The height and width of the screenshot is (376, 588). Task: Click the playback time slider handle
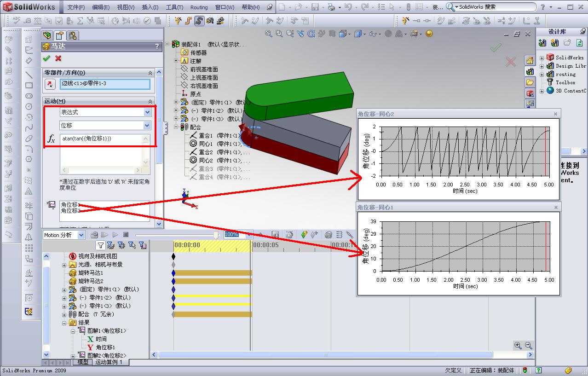pyautogui.click(x=217, y=235)
